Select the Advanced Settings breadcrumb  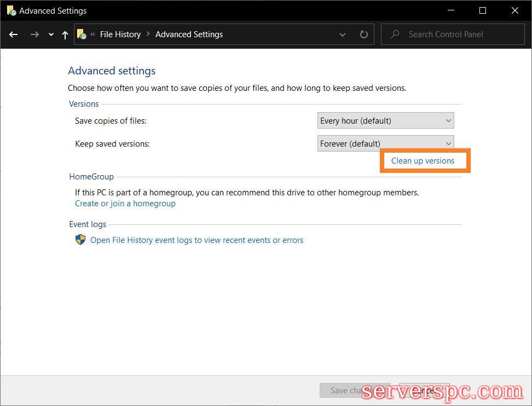tap(189, 34)
